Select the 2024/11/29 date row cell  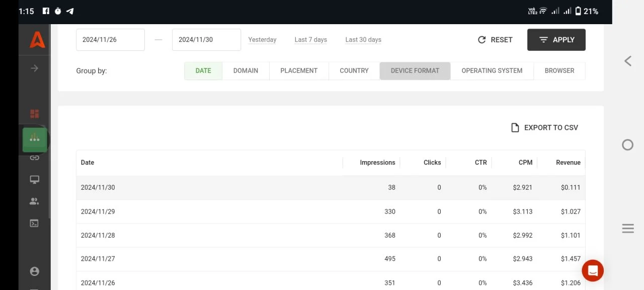tap(98, 211)
